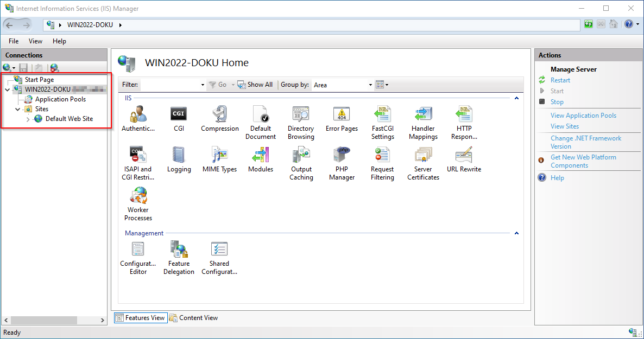Open the view mode icons dropdown
This screenshot has width=644, height=339.
[x=382, y=85]
